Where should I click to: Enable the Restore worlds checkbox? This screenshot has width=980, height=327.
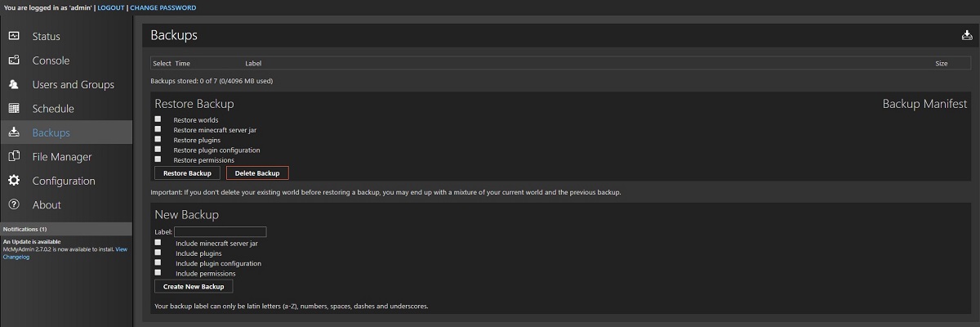pyautogui.click(x=158, y=119)
